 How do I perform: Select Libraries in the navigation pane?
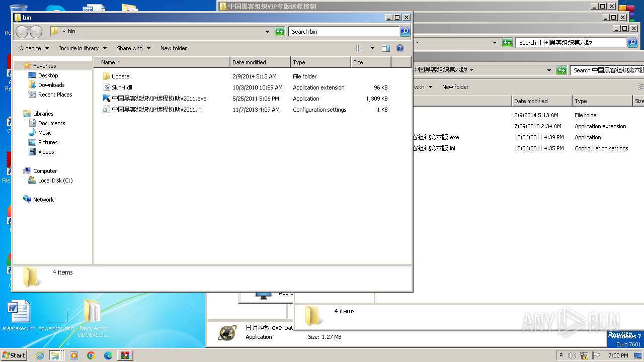[43, 114]
